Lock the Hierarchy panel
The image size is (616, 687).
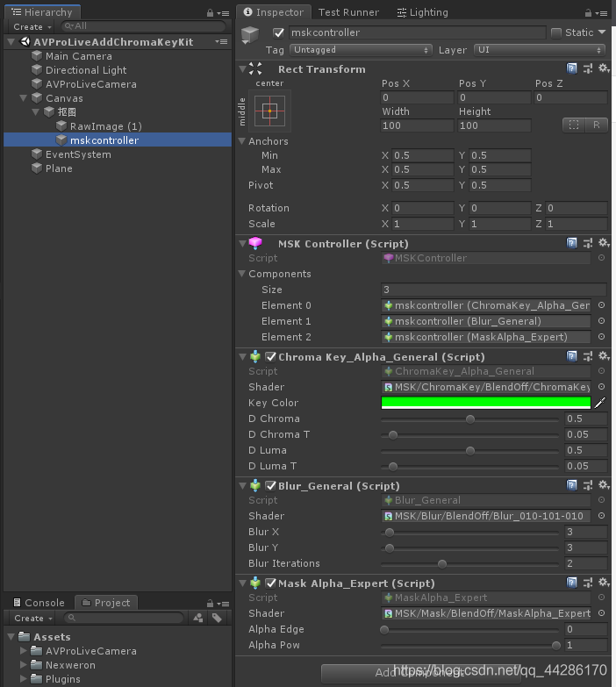click(x=210, y=13)
